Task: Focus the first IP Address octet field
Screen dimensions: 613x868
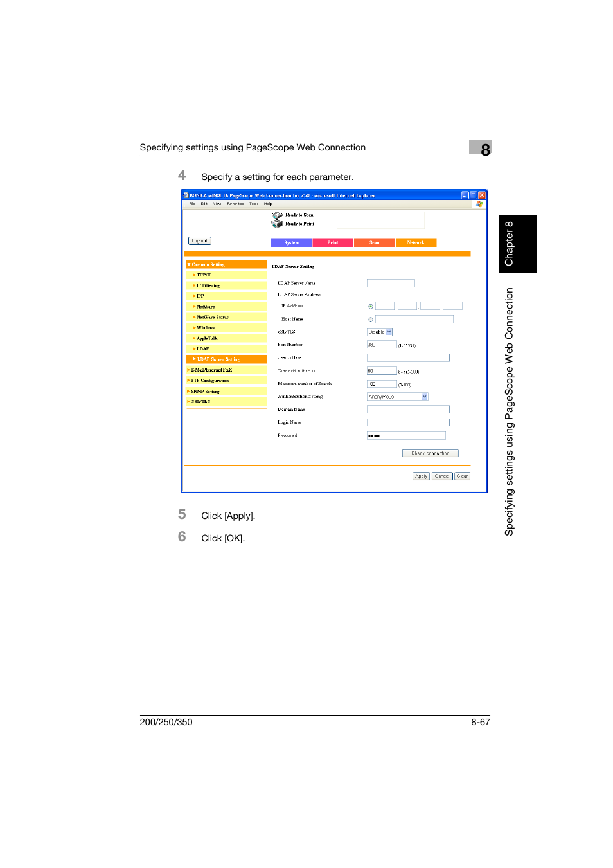Action: point(385,306)
